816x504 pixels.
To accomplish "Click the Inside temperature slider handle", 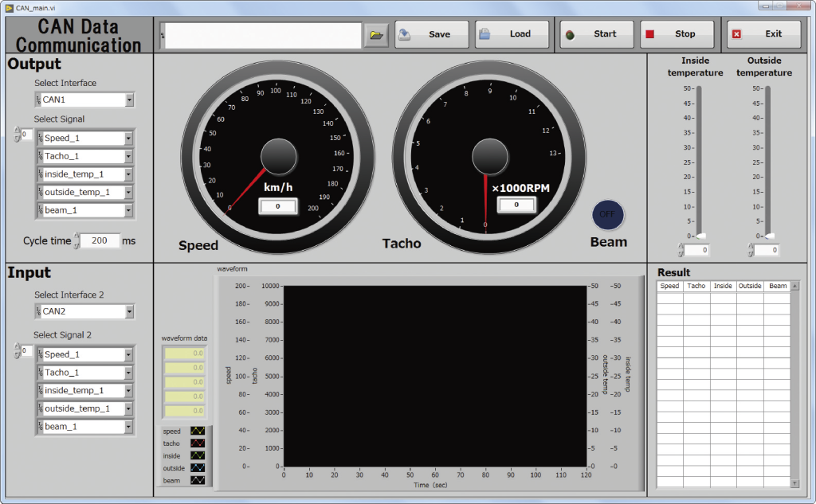I will tap(700, 236).
